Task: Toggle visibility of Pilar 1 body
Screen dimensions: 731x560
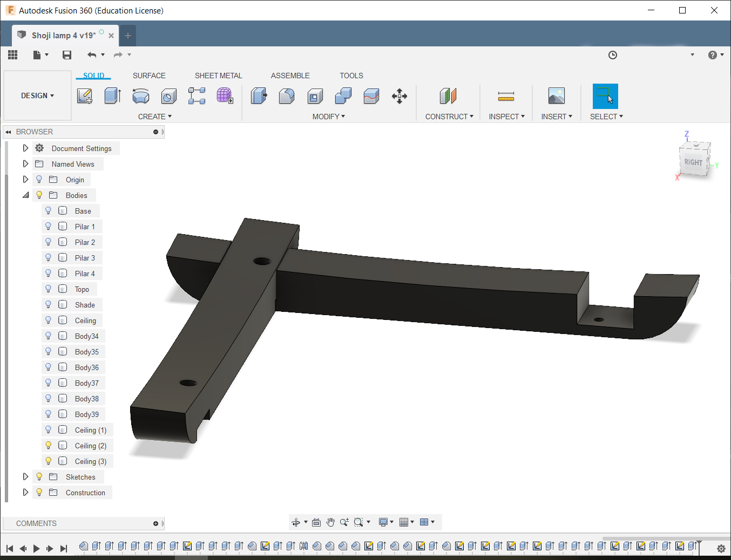Action: tap(48, 227)
